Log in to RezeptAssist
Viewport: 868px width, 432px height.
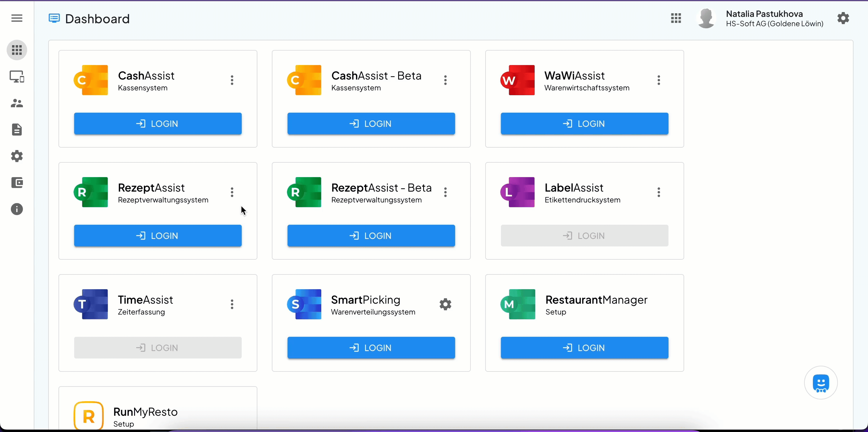coord(158,236)
